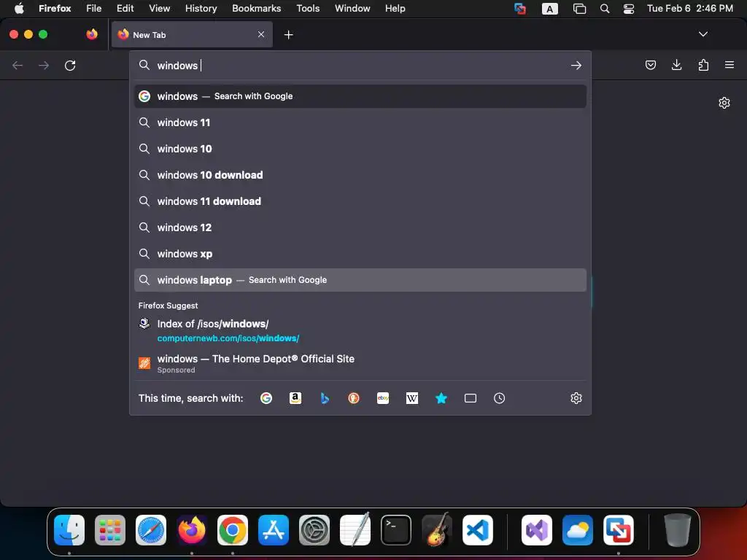Reload the current page
The width and height of the screenshot is (747, 560).
(70, 65)
